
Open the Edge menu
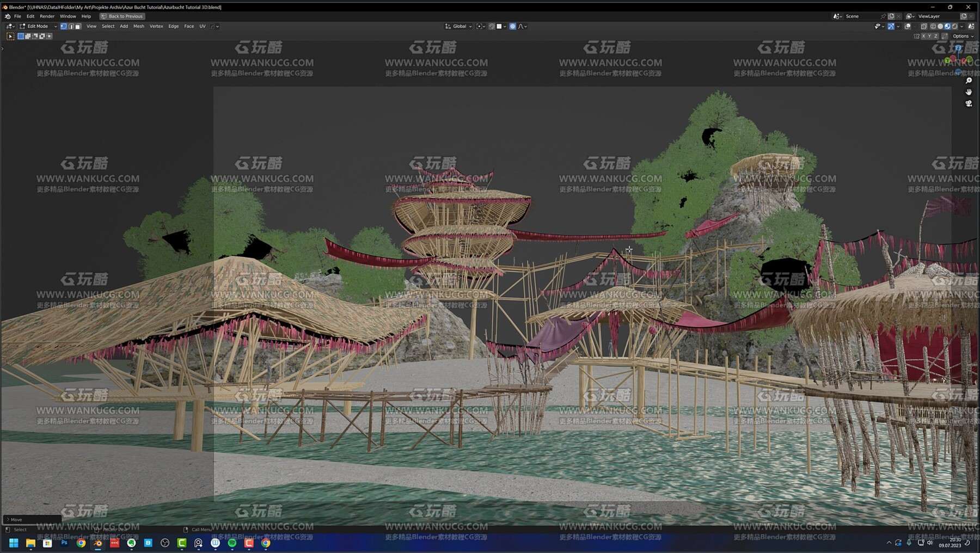point(173,26)
